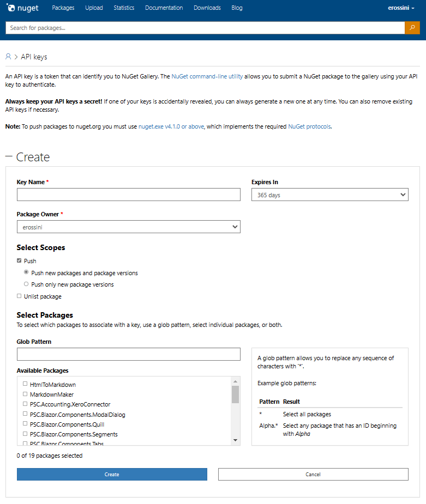Open the Blog page
426x504 pixels.
237,8
